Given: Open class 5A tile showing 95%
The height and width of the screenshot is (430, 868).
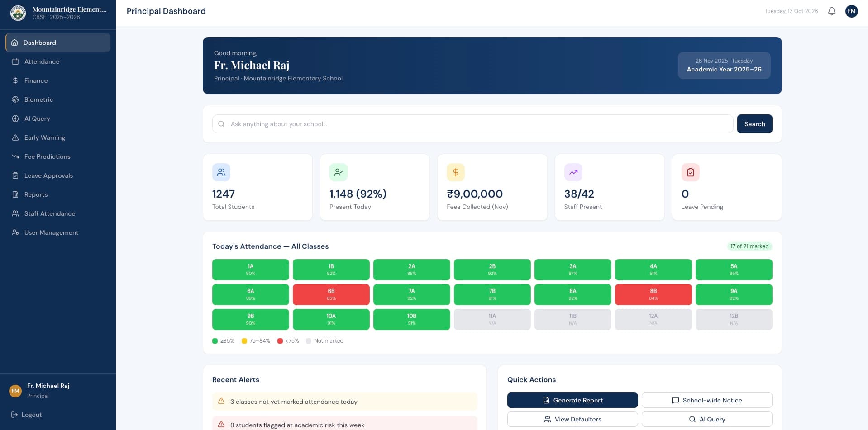Looking at the screenshot, I should pos(734,269).
